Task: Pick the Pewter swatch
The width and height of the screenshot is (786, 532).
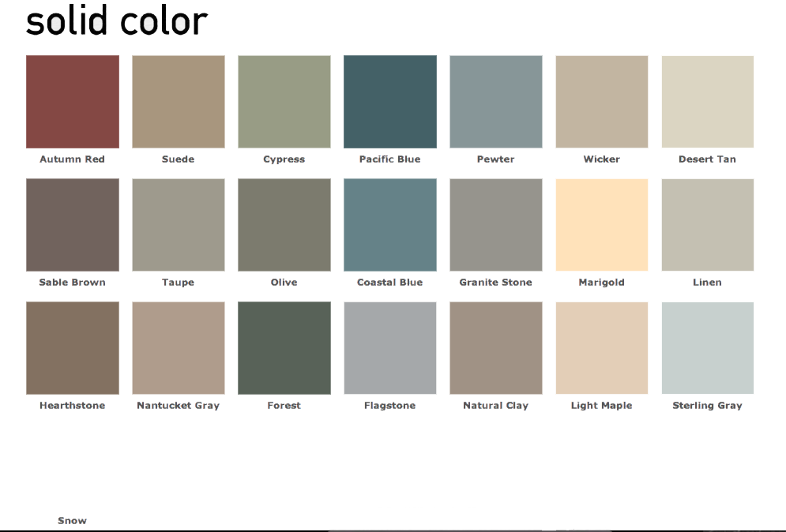Action: click(x=495, y=101)
